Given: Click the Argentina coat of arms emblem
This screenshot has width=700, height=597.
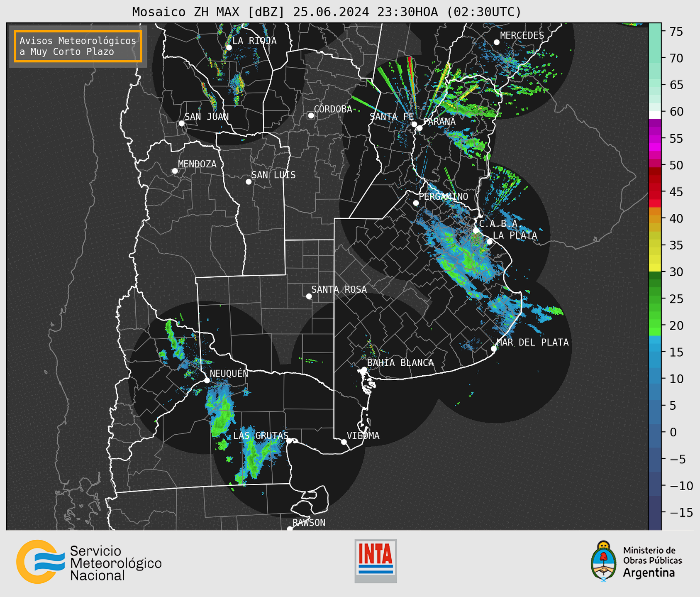Looking at the screenshot, I should tap(603, 561).
